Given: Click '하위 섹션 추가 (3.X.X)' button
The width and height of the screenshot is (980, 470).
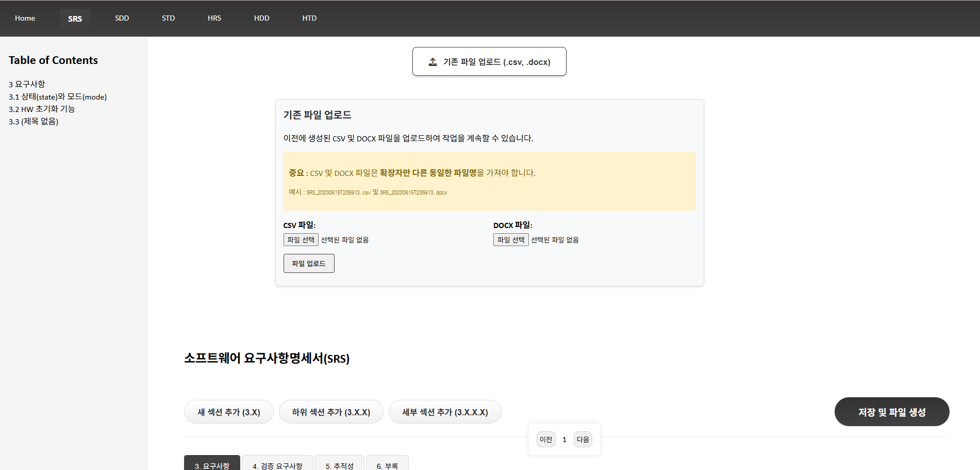Looking at the screenshot, I should coord(331,412).
